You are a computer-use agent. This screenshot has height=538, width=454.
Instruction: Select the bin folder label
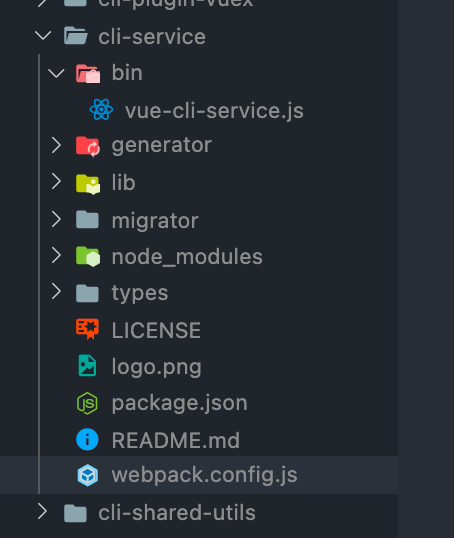coord(127,73)
